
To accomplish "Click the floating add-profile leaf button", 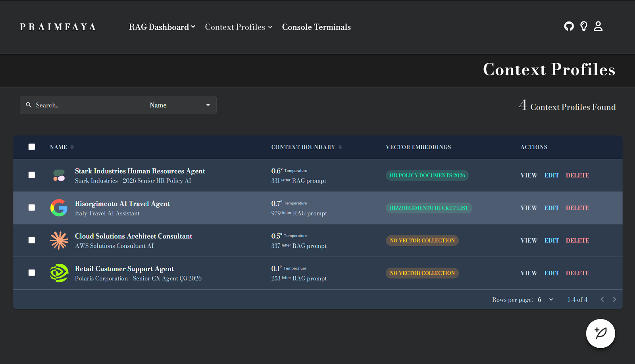I will tap(600, 333).
